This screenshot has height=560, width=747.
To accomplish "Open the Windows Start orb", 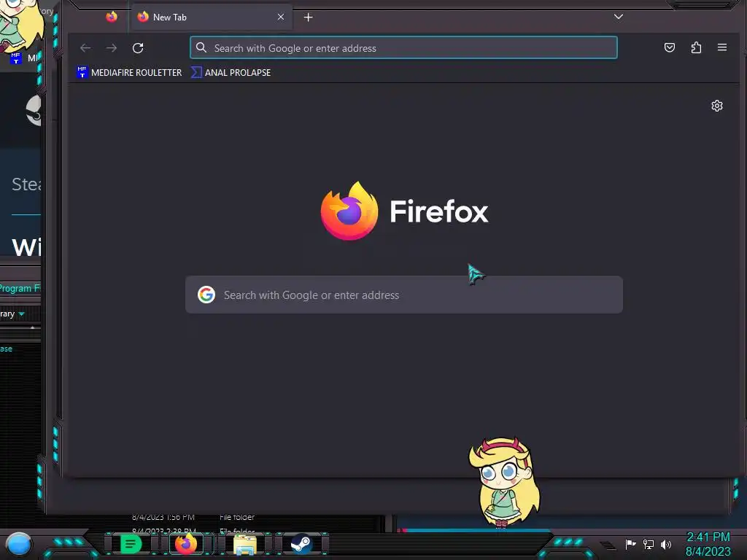I will coord(18,544).
